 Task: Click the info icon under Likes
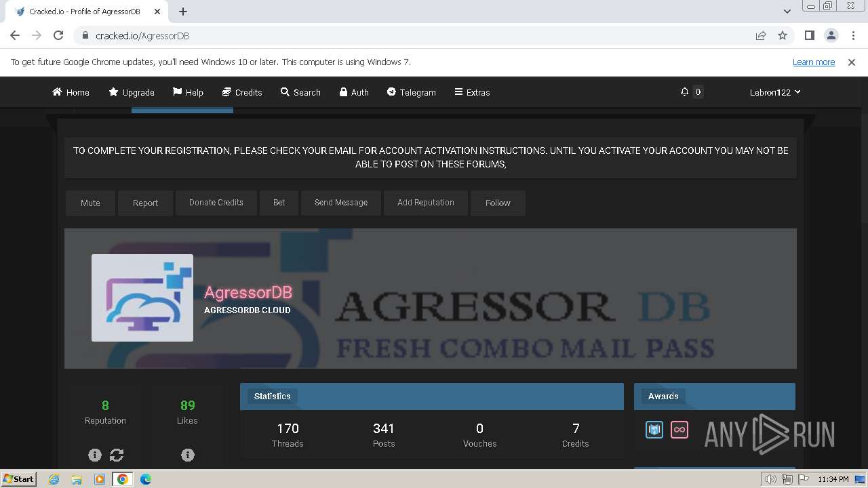(188, 455)
